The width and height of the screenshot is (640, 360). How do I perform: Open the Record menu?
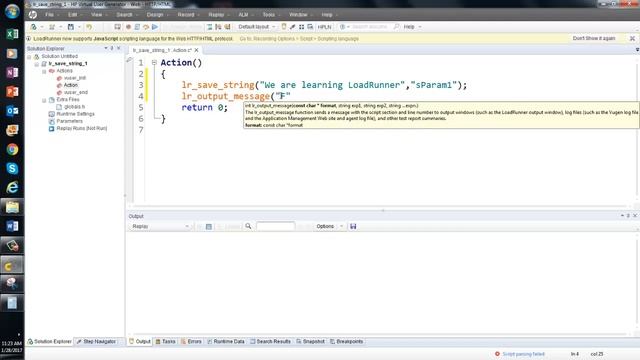coord(186,15)
